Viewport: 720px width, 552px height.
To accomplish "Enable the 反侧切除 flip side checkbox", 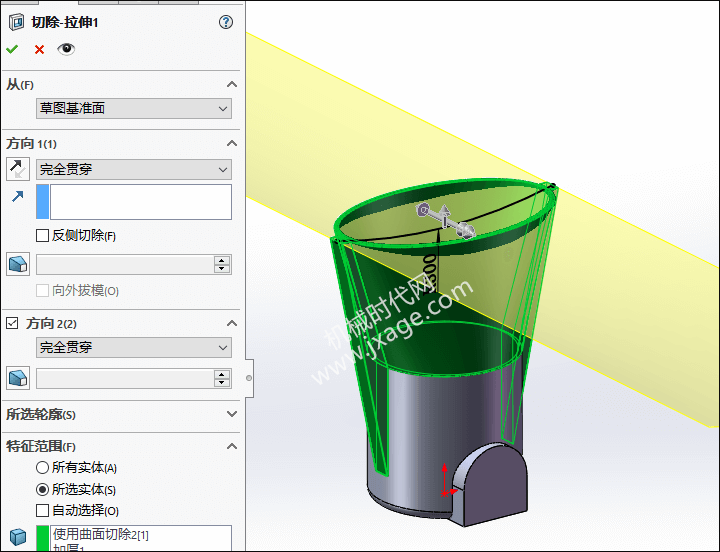I will tap(42, 236).
